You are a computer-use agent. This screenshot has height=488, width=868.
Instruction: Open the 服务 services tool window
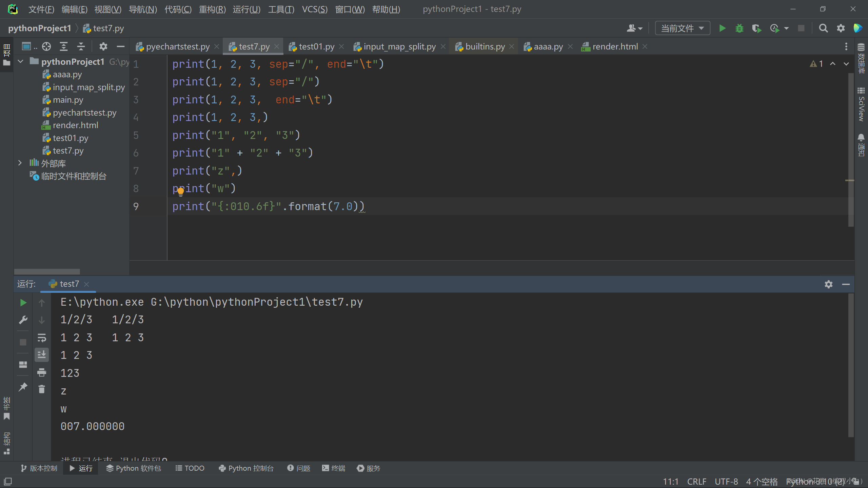click(369, 468)
